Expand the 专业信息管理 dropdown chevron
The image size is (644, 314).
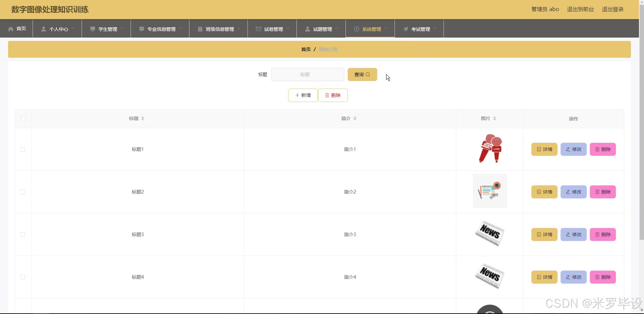point(180,29)
